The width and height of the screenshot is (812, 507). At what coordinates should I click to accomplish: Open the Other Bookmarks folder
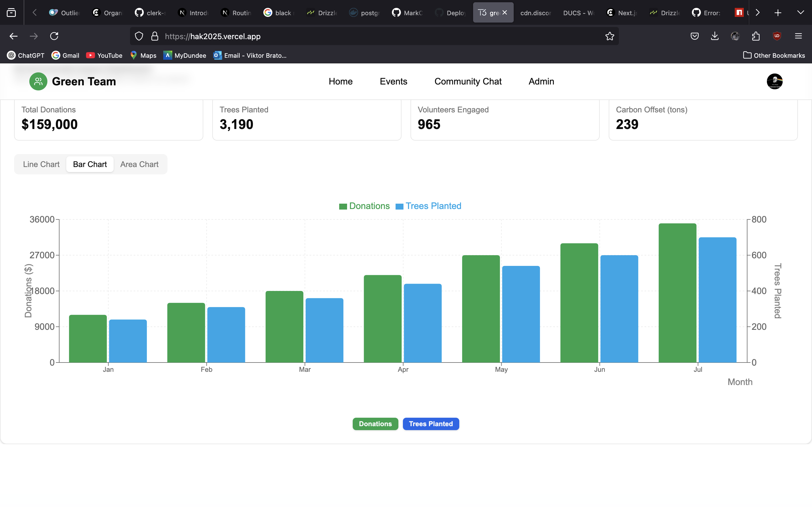pyautogui.click(x=774, y=55)
